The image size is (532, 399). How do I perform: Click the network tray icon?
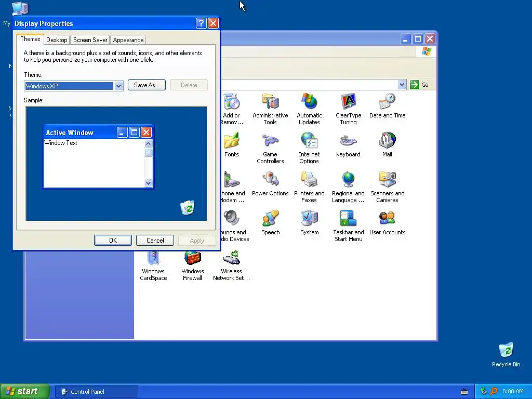tap(484, 392)
